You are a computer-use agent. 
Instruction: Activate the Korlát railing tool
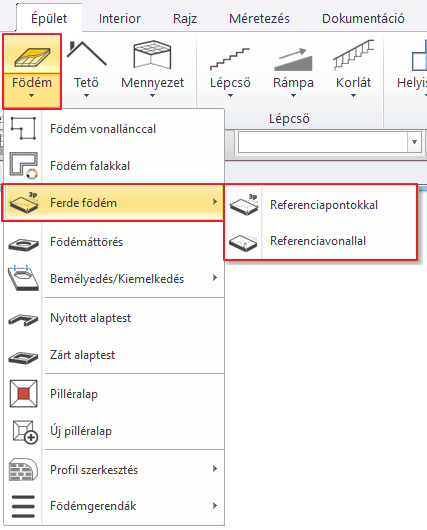(353, 69)
